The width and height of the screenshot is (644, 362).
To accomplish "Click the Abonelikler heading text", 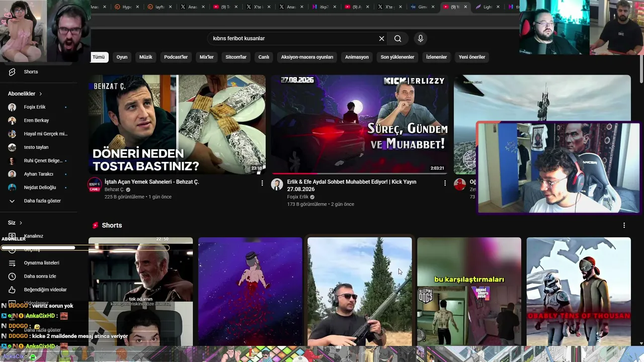I will coord(22,94).
